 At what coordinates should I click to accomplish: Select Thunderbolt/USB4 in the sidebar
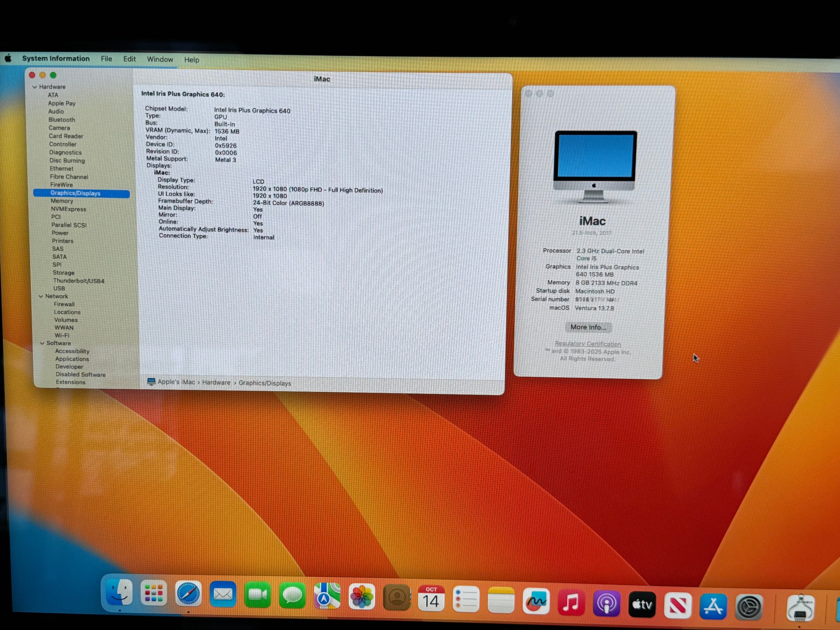pos(78,281)
